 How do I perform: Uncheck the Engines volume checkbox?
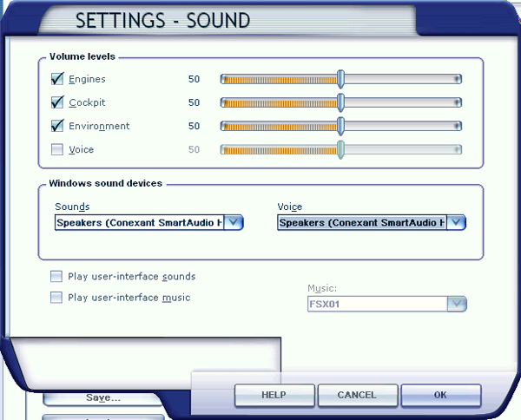pyautogui.click(x=57, y=79)
